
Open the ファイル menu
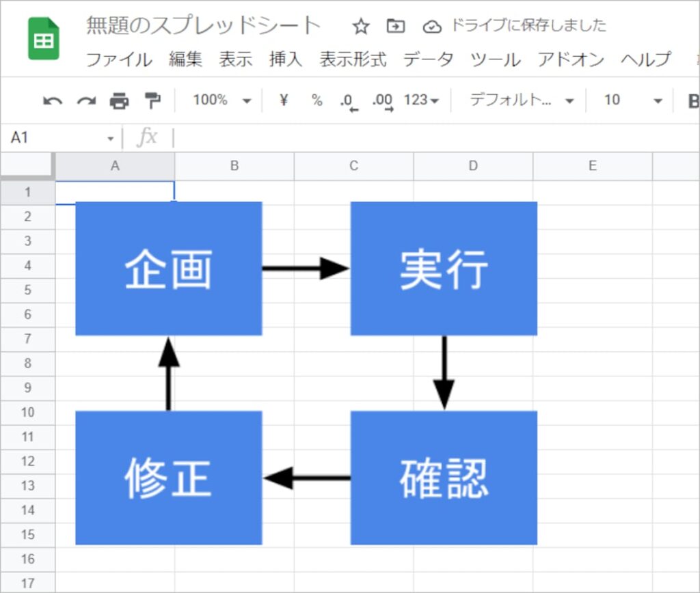click(x=119, y=59)
